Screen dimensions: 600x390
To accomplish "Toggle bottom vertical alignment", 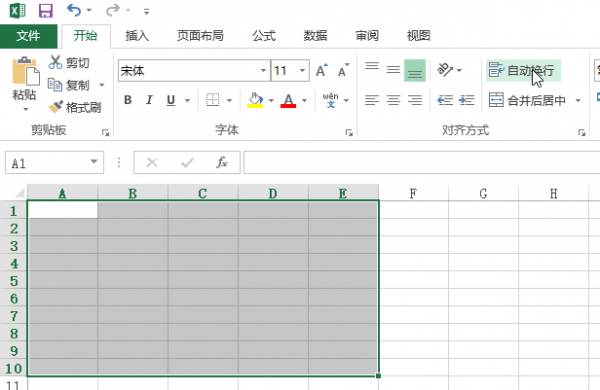I will [x=415, y=70].
